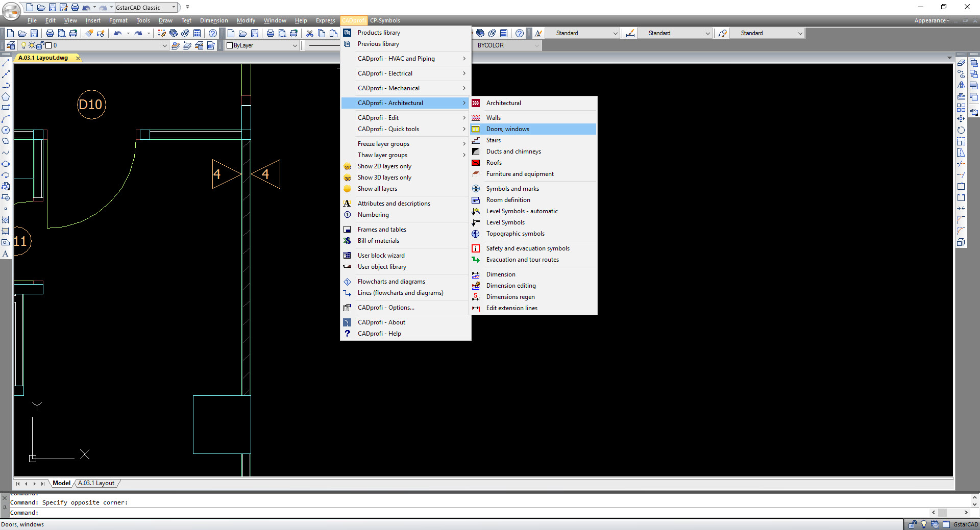Open the ByLayer color dropdown
The image size is (980, 530).
[295, 45]
